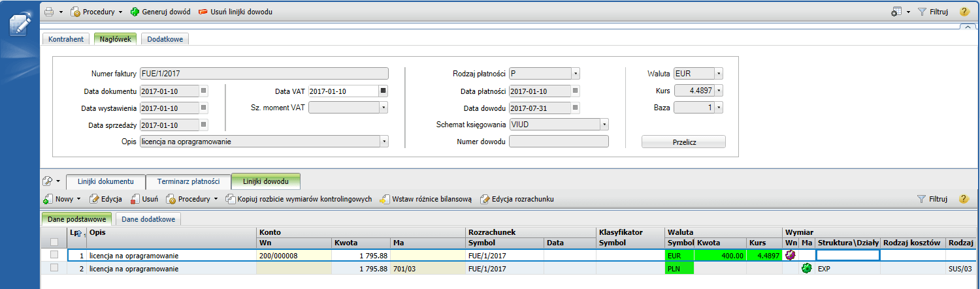980x289 pixels.
Task: Open the top toolbar help question mark
Action: click(x=964, y=12)
